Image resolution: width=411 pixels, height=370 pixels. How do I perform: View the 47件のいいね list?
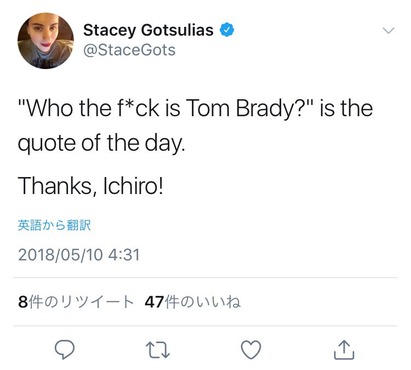193,302
